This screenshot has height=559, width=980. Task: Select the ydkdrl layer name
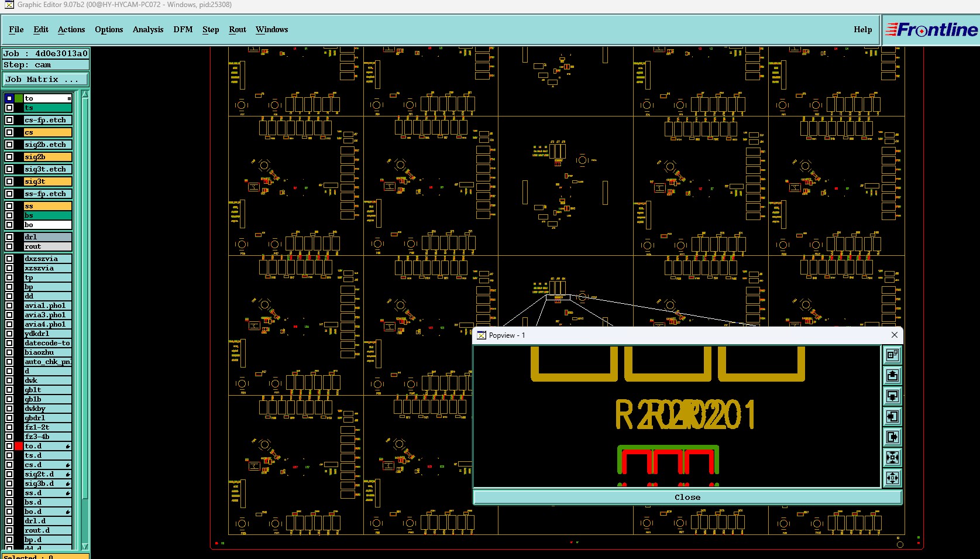tap(47, 334)
